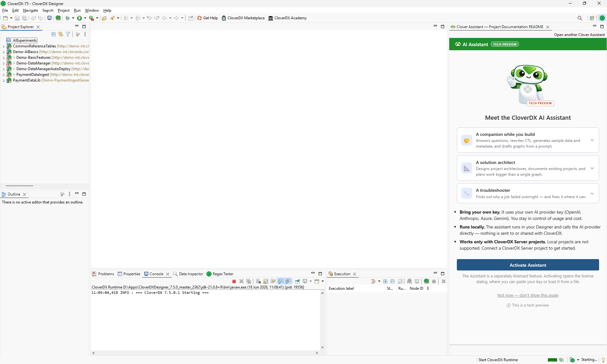This screenshot has width=607, height=364.
Task: Select the CloverDX perspective icon
Action: (602, 18)
